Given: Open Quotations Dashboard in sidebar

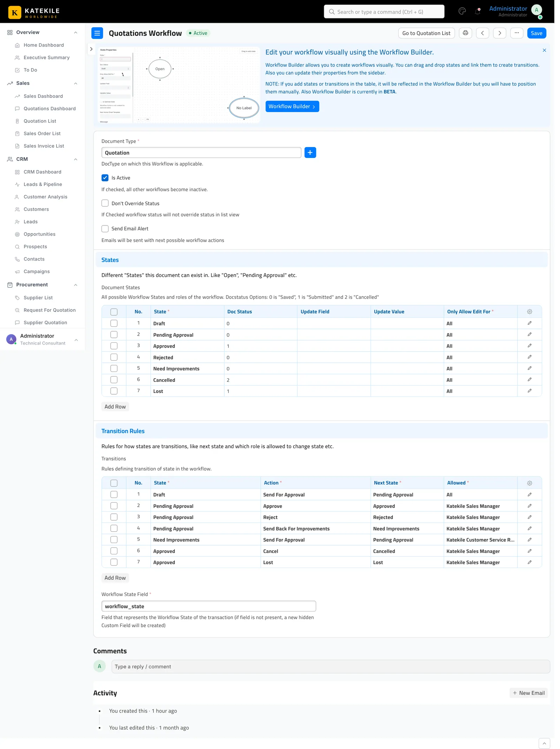Looking at the screenshot, I should pos(49,109).
